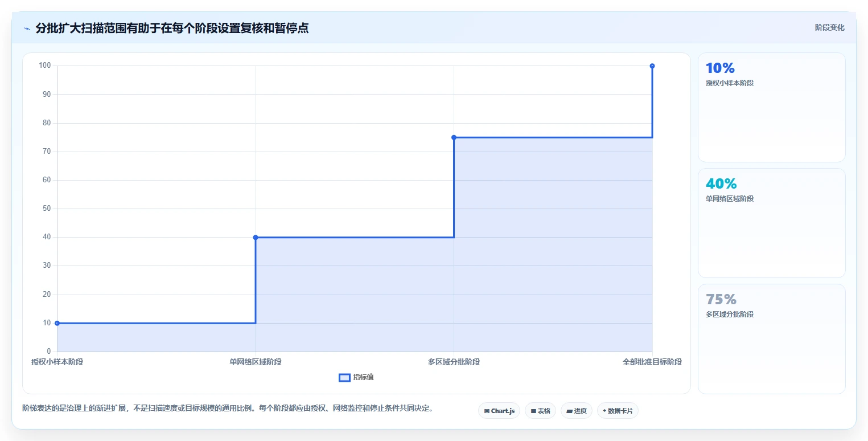Click y-axis tick label 100
This screenshot has width=868, height=441.
click(x=45, y=66)
